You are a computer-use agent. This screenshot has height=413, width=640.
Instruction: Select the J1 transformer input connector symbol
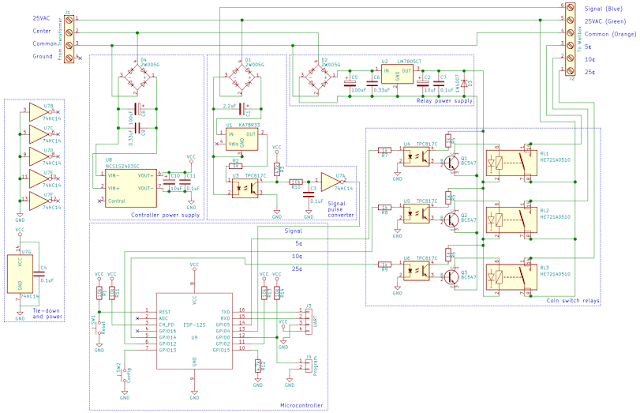tap(69, 38)
